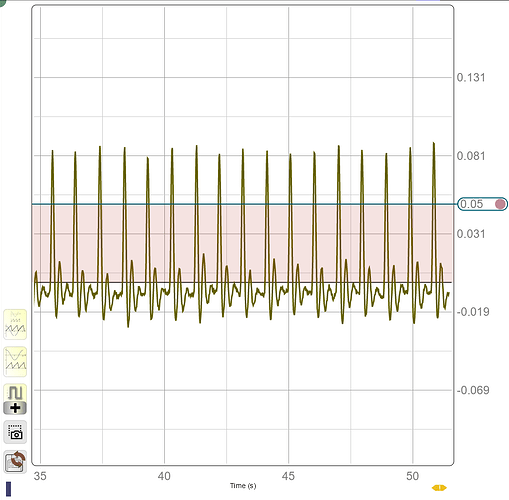Click the 40 tick on time axis
Image resolution: width=509 pixels, height=500 pixels.
164,476
